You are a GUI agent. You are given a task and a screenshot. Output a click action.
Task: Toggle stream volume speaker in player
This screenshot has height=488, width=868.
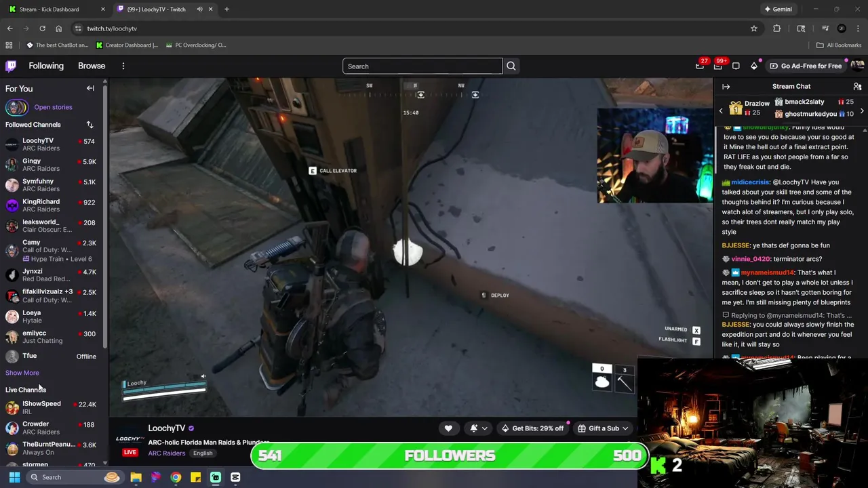tap(203, 377)
